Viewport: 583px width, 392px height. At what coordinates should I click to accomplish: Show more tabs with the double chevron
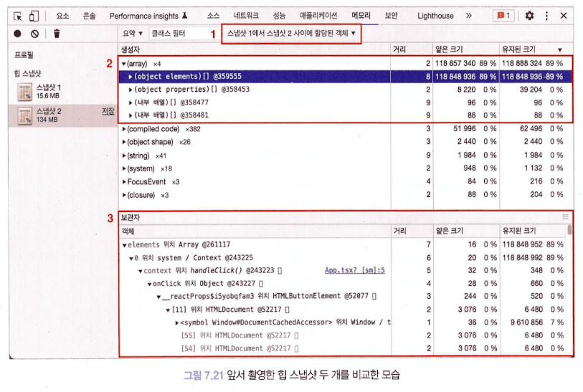(x=469, y=16)
